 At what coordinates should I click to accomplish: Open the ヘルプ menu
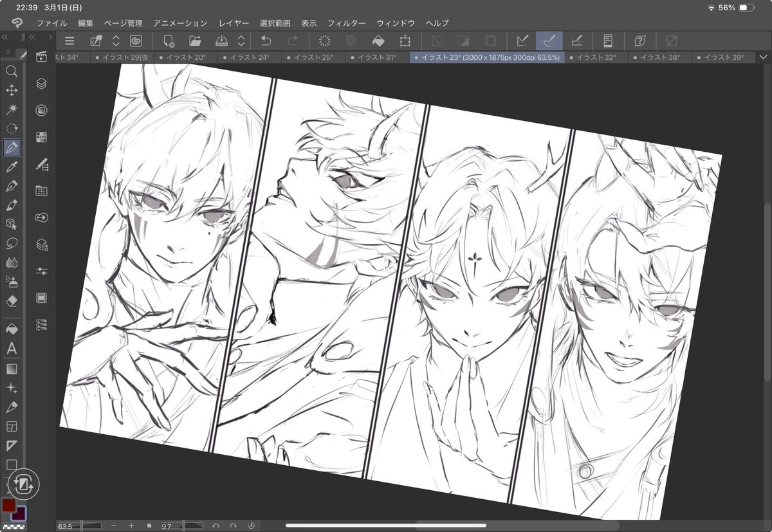point(437,23)
